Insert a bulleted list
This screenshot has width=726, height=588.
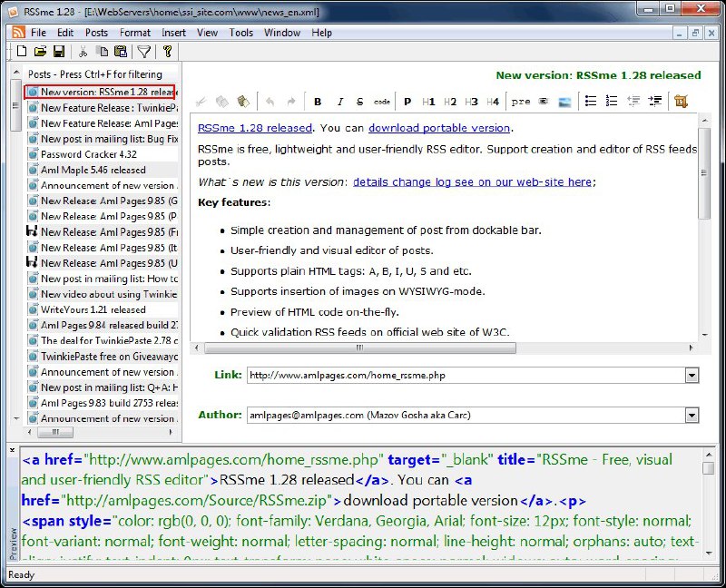pyautogui.click(x=590, y=102)
